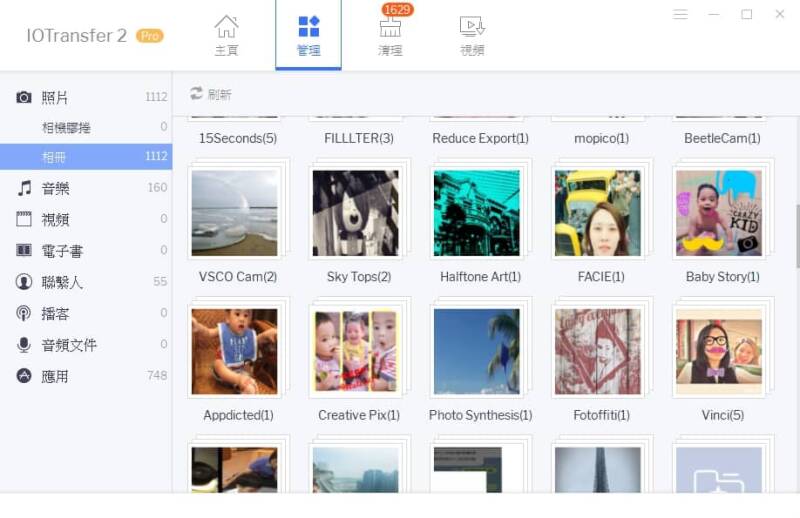The image size is (800, 518).
Task: Select the Manage tab grid icon
Action: pyautogui.click(x=309, y=27)
